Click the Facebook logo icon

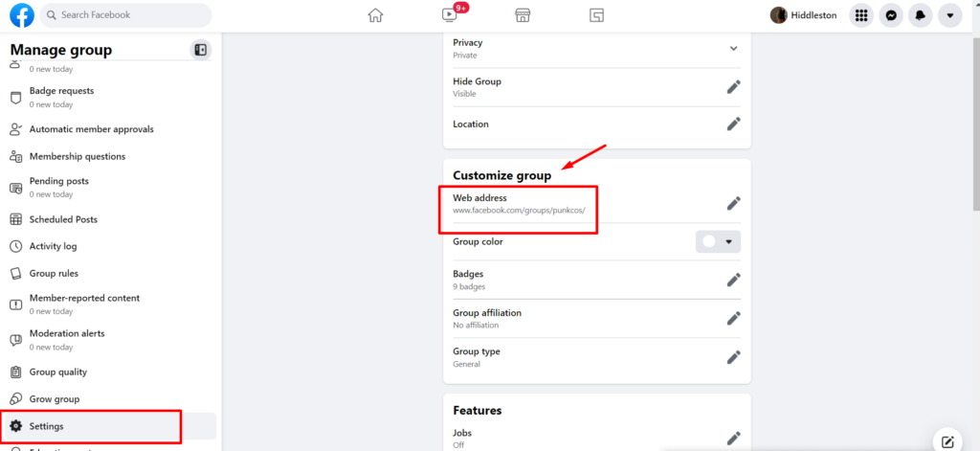pyautogui.click(x=22, y=15)
